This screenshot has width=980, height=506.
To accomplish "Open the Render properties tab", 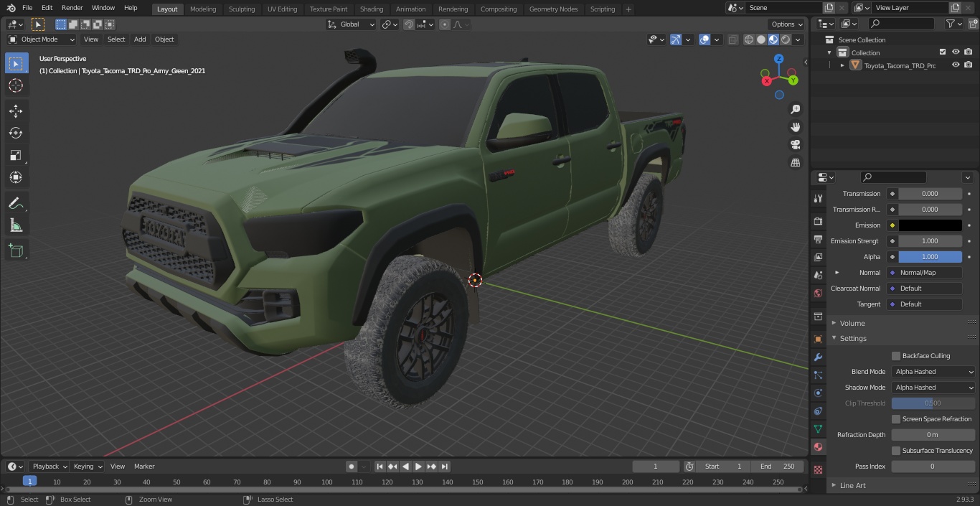I will (x=818, y=221).
